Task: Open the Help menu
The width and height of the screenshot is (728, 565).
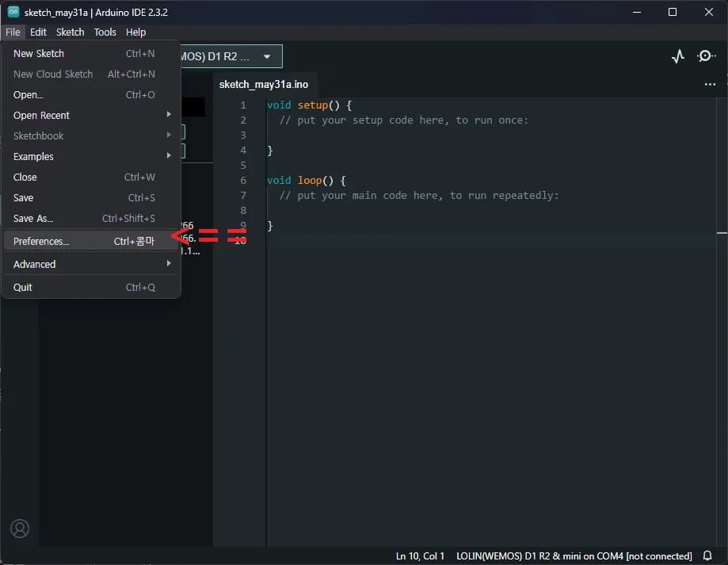Action: pos(135,32)
